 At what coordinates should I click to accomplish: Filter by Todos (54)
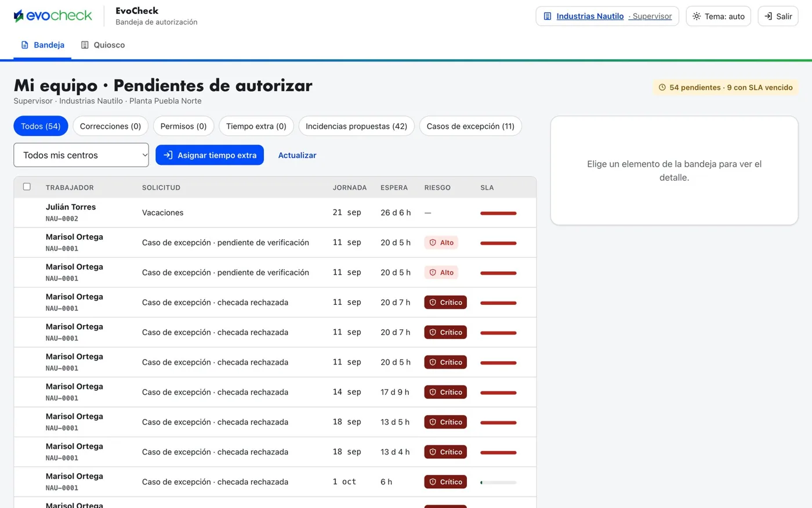tap(41, 126)
